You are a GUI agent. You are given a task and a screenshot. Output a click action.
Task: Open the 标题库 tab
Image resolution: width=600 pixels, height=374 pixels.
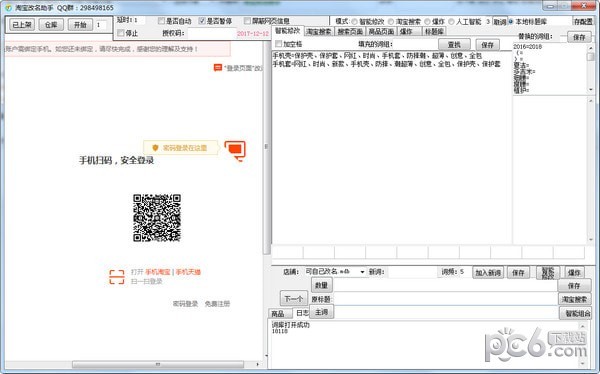coord(434,31)
